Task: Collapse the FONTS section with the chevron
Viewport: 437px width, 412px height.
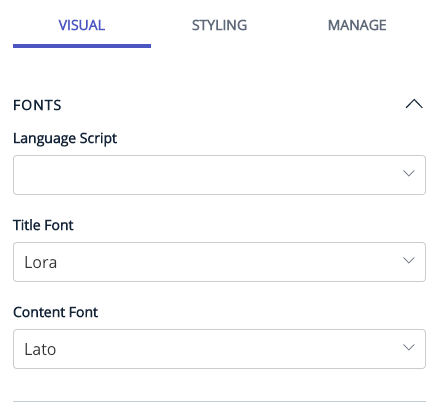Action: click(x=414, y=104)
